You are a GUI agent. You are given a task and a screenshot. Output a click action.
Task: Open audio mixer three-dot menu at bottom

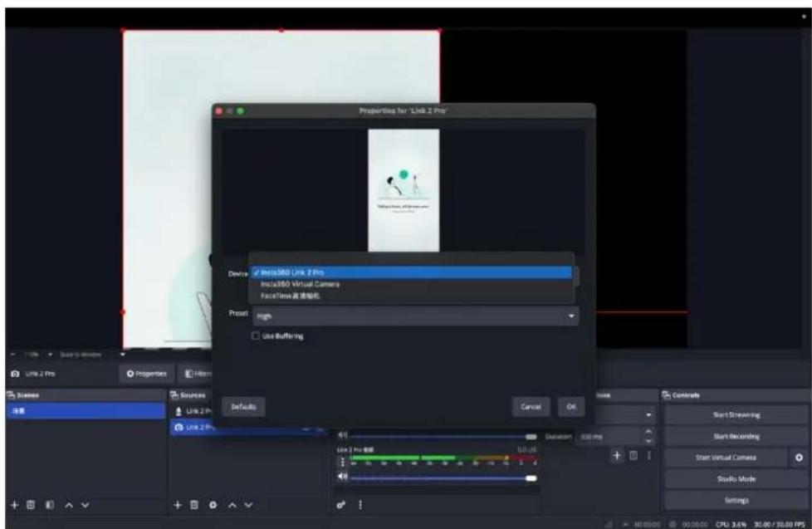pyautogui.click(x=360, y=505)
